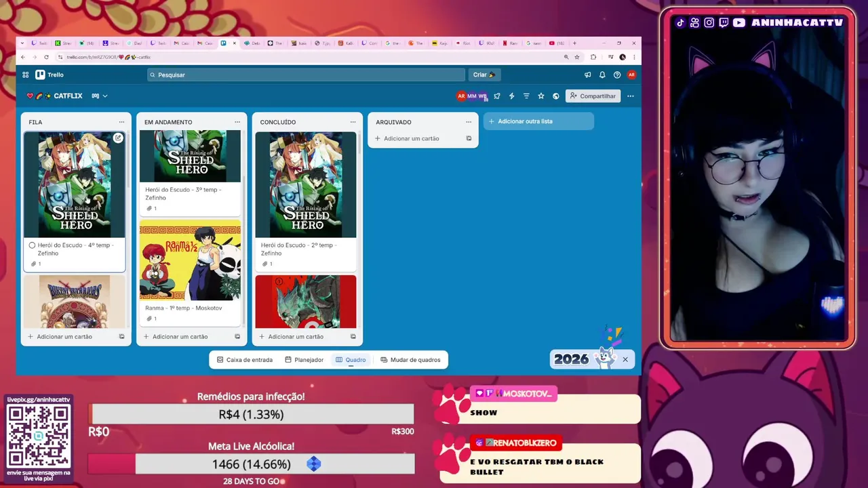Click the EM ANDAMENTO list title

pyautogui.click(x=168, y=122)
